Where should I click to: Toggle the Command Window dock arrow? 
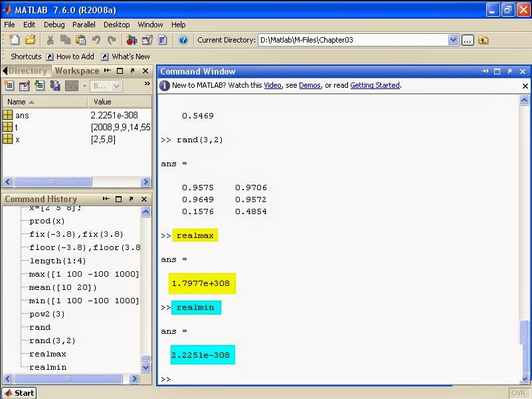tap(486, 71)
